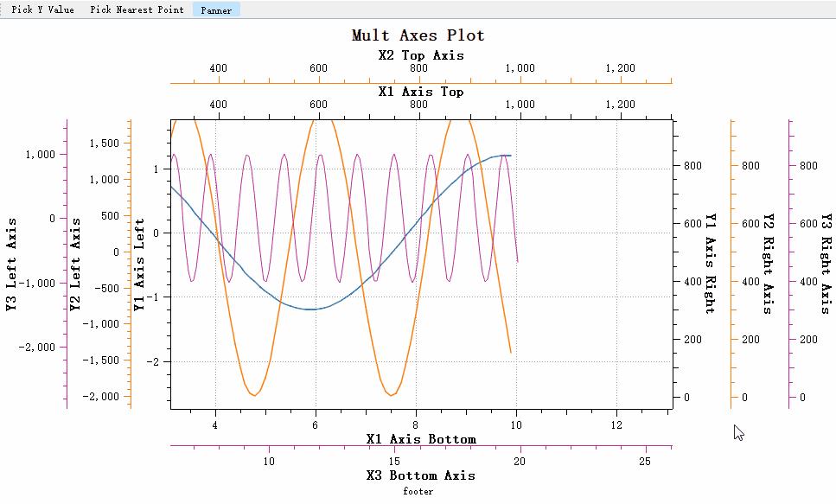This screenshot has height=504, width=836.
Task: Click the "1,500" tick label
Action: [x=105, y=143]
